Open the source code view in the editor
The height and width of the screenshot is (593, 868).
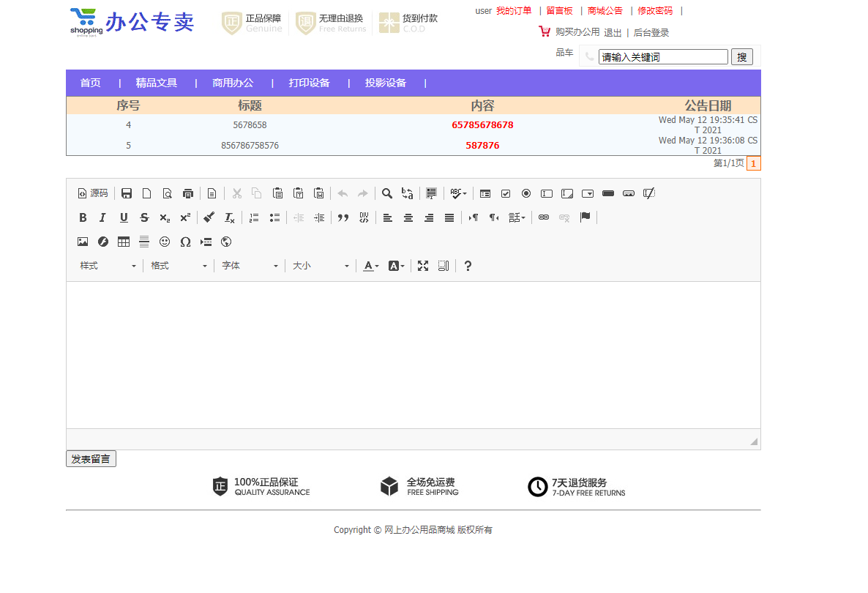click(x=91, y=193)
